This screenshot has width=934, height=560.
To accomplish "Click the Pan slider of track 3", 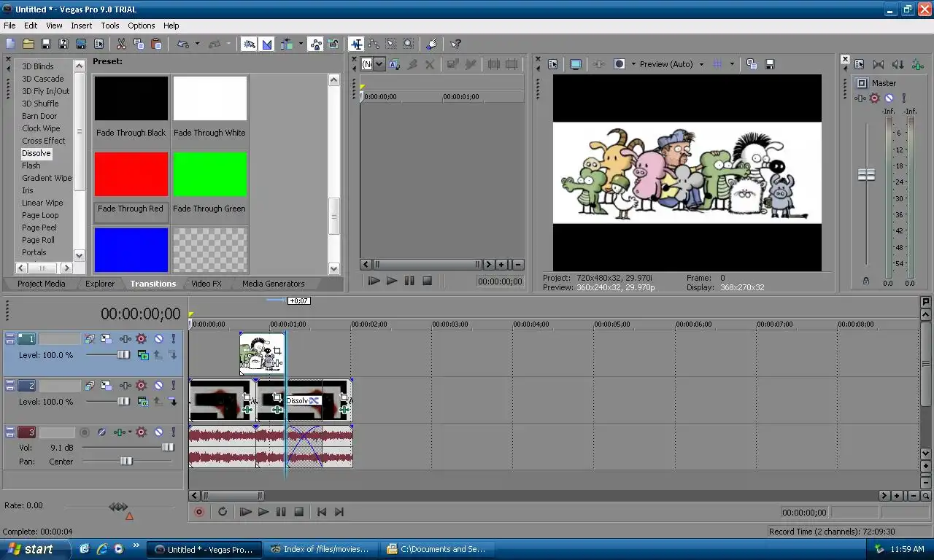I will pyautogui.click(x=128, y=461).
